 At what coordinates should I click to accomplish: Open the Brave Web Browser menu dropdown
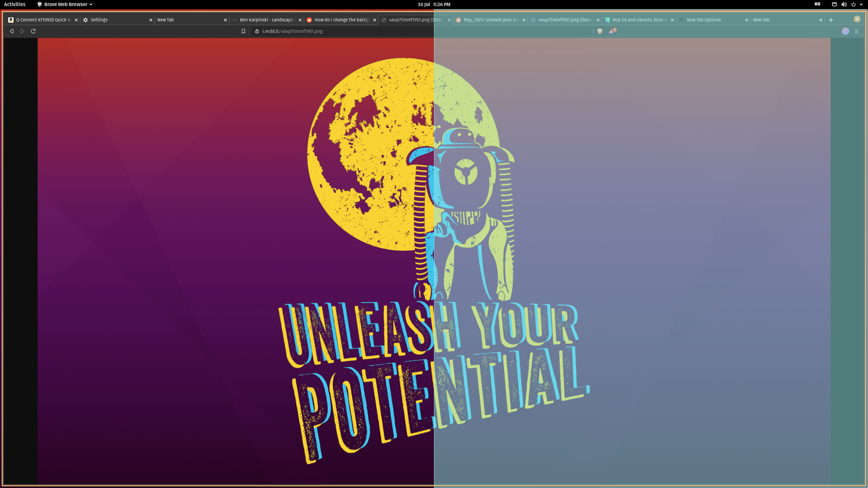(64, 4)
